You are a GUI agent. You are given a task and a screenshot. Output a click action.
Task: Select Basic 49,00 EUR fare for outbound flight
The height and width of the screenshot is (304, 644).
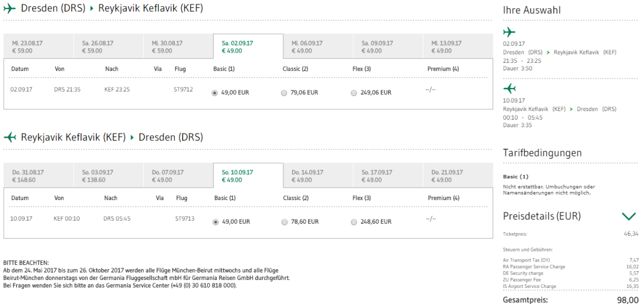tap(215, 93)
